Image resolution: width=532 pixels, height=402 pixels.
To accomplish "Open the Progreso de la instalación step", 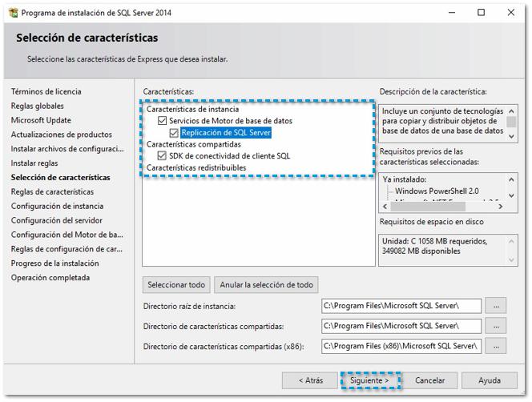I will tap(55, 263).
